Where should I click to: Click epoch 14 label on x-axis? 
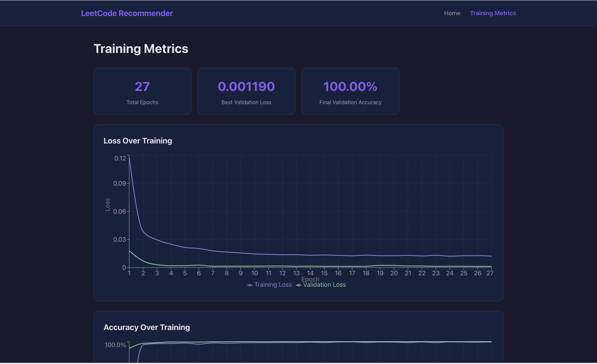(x=310, y=273)
